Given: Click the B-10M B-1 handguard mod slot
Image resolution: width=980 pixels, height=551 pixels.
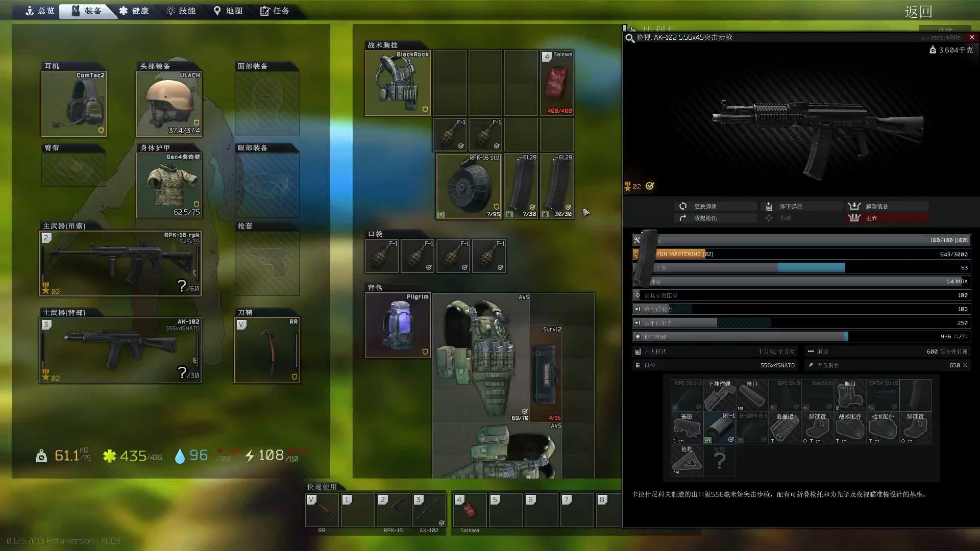Looking at the screenshot, I should [752, 428].
